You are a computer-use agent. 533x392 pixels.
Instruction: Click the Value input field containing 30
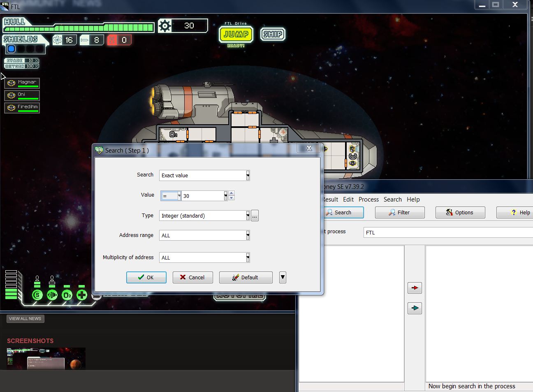click(203, 196)
